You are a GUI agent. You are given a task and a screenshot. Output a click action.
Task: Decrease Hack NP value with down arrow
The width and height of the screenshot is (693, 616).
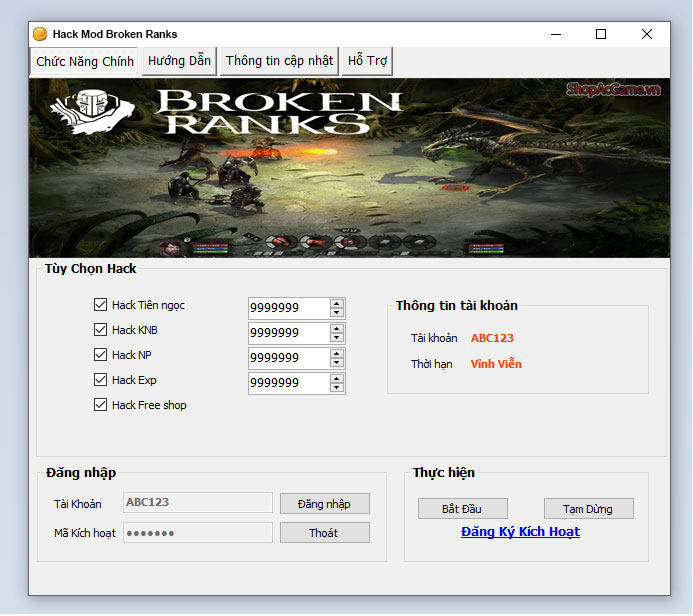coord(337,362)
